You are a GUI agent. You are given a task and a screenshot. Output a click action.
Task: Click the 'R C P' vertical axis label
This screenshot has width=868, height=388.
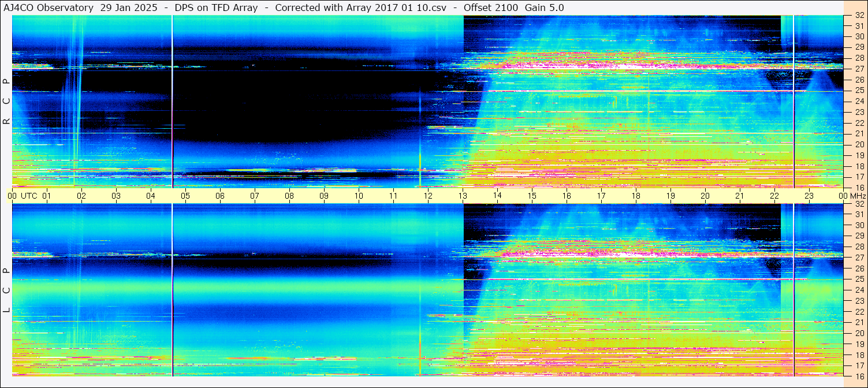(x=6, y=102)
